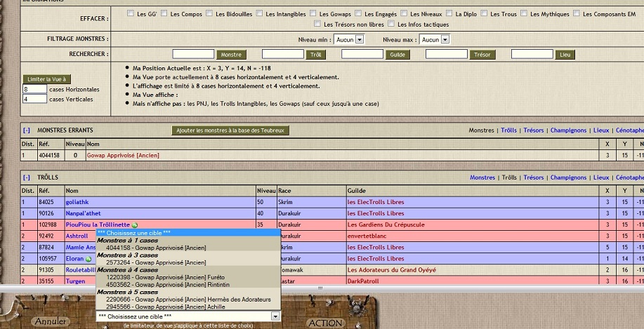The height and width of the screenshot is (329, 644).
Task: Collapse the Monstres Errants section
Action: coord(27,130)
